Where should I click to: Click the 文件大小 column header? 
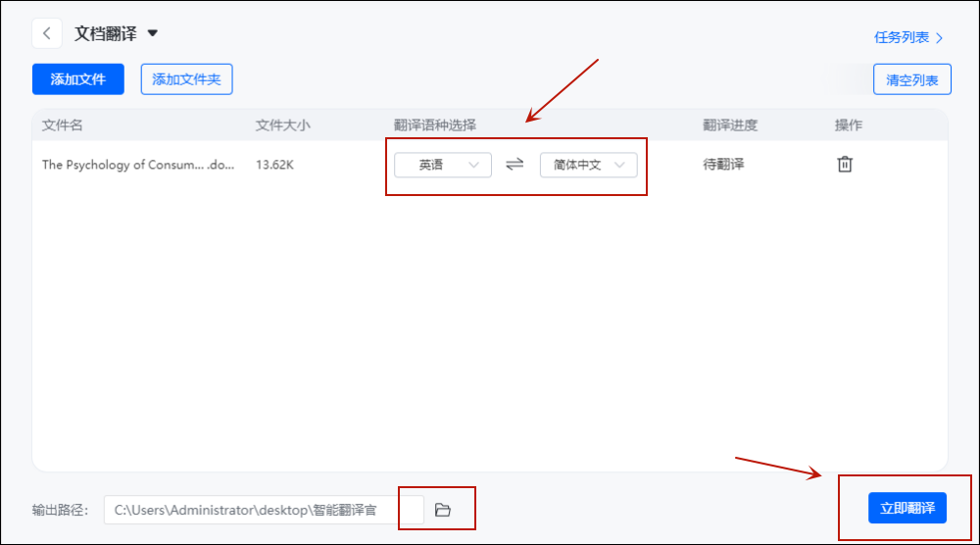pyautogui.click(x=282, y=125)
